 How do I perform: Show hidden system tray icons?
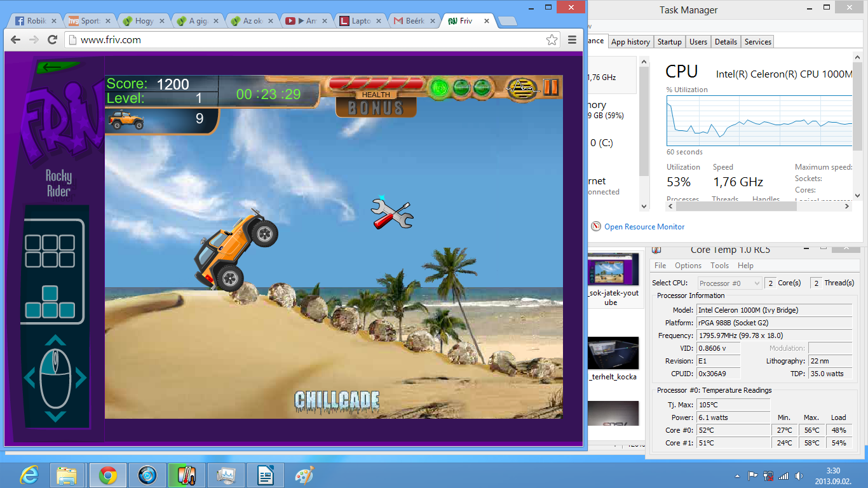[x=738, y=476]
